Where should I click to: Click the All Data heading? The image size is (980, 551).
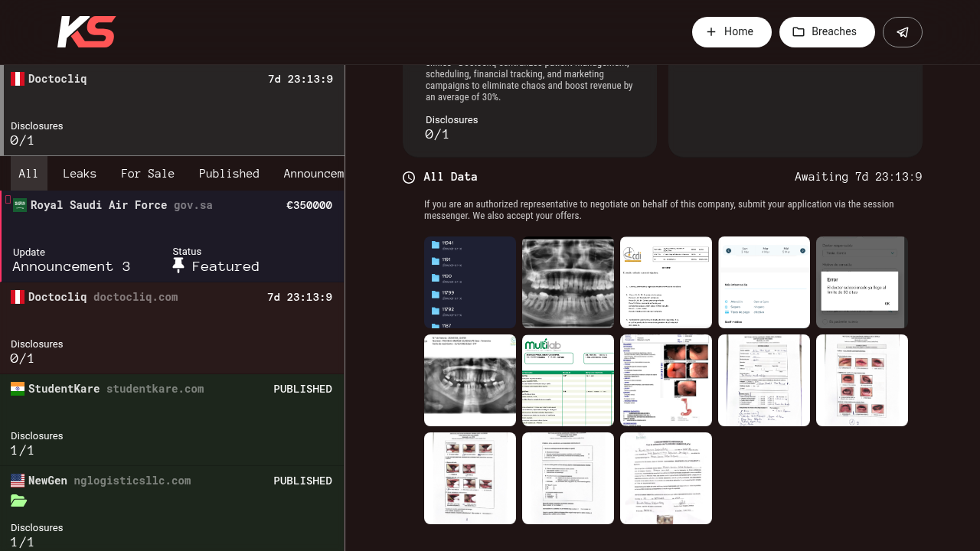pos(450,177)
